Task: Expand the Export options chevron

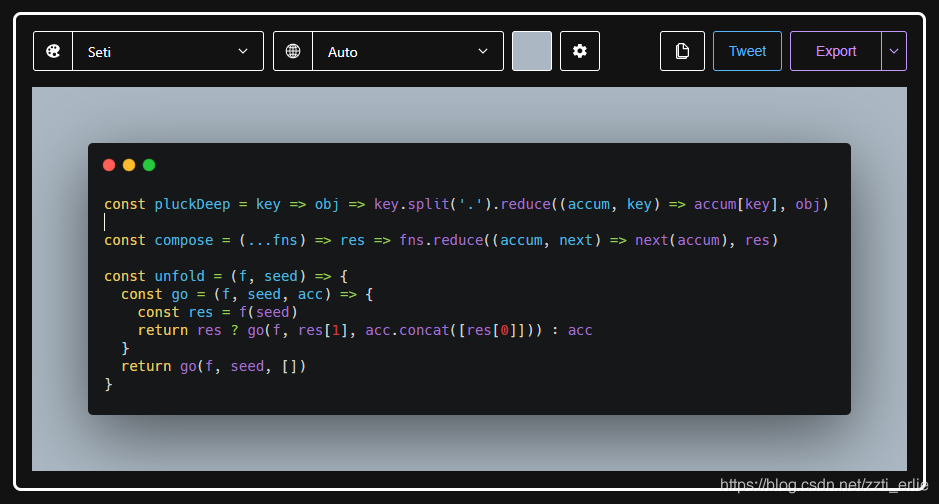Action: pos(893,51)
